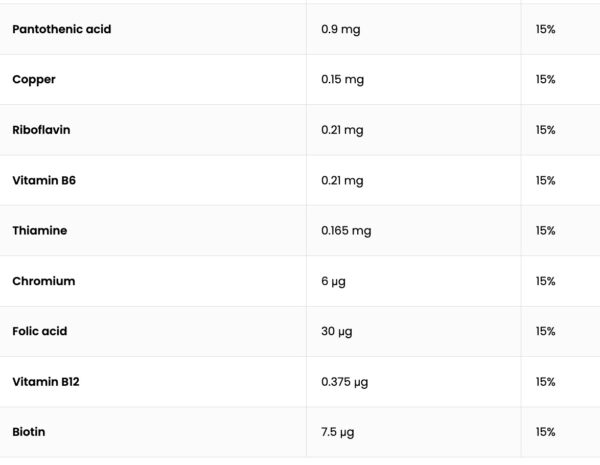Click the 7.5 µg Biotin amount

[338, 432]
